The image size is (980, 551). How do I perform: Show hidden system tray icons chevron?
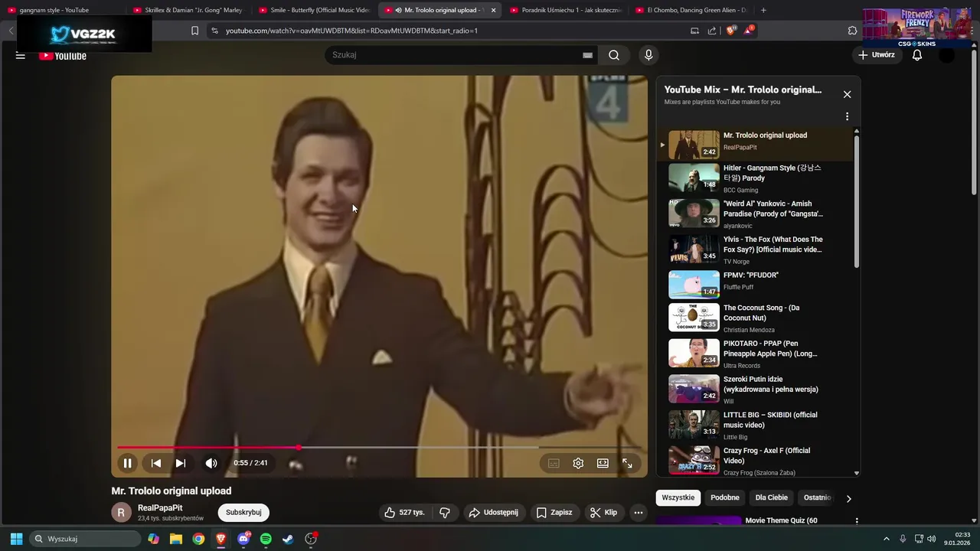887,539
